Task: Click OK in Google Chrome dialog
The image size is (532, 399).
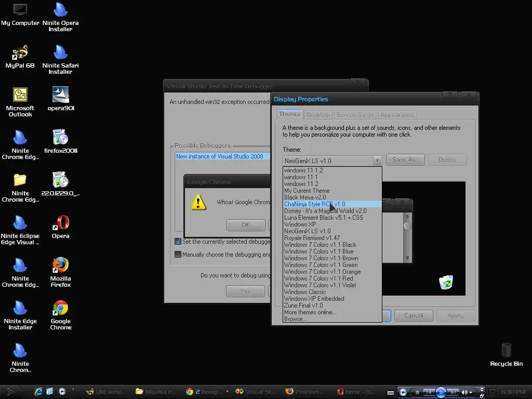Action: 246,225
